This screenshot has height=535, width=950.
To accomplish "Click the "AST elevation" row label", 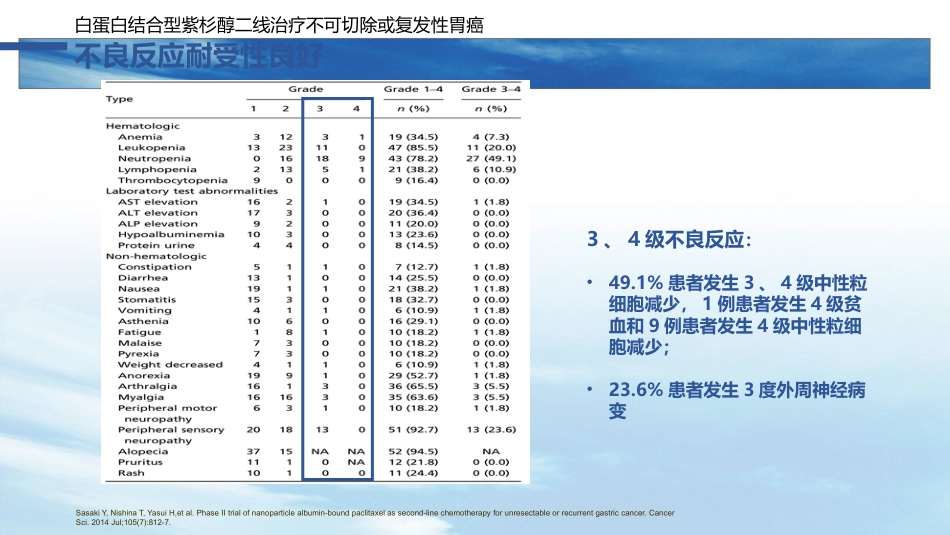I will point(158,202).
